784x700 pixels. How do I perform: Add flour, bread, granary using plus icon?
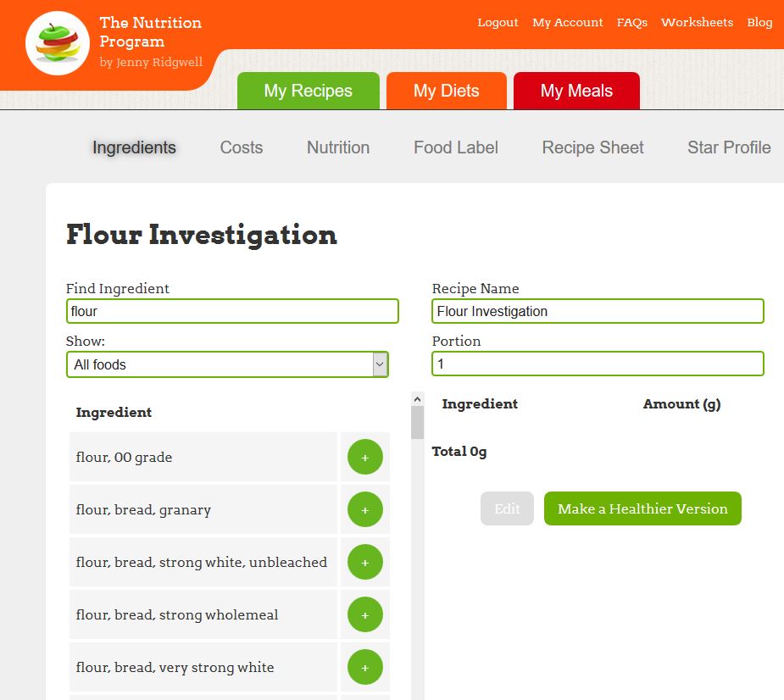[x=365, y=510]
